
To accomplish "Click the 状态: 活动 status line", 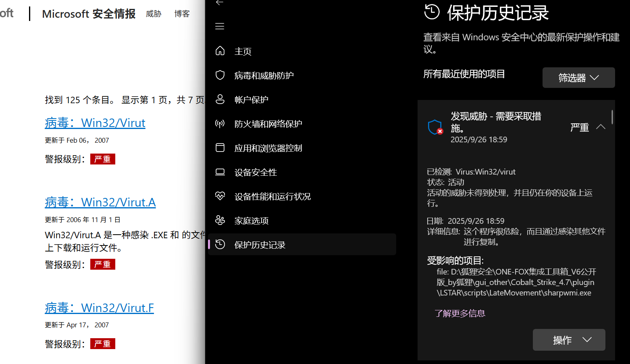I will [x=445, y=182].
